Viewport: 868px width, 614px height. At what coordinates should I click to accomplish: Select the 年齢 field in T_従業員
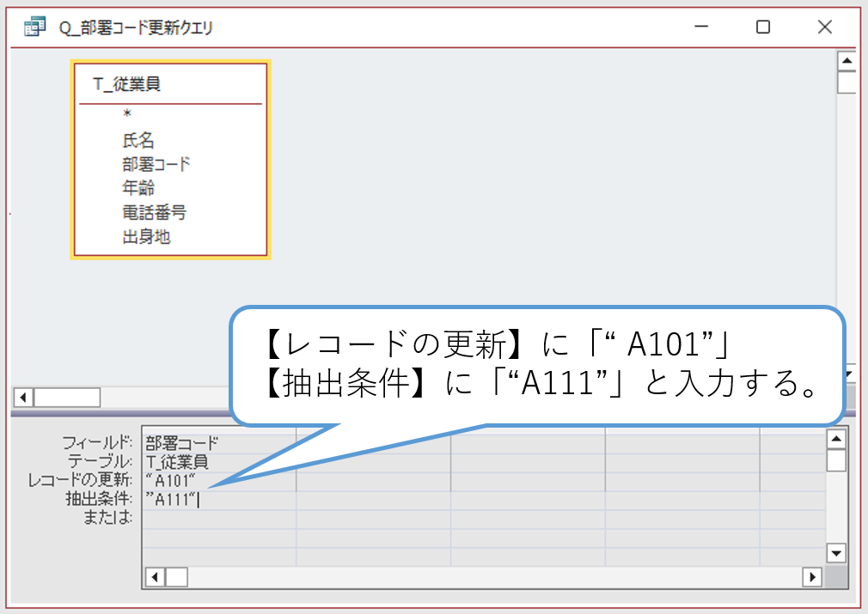138,188
